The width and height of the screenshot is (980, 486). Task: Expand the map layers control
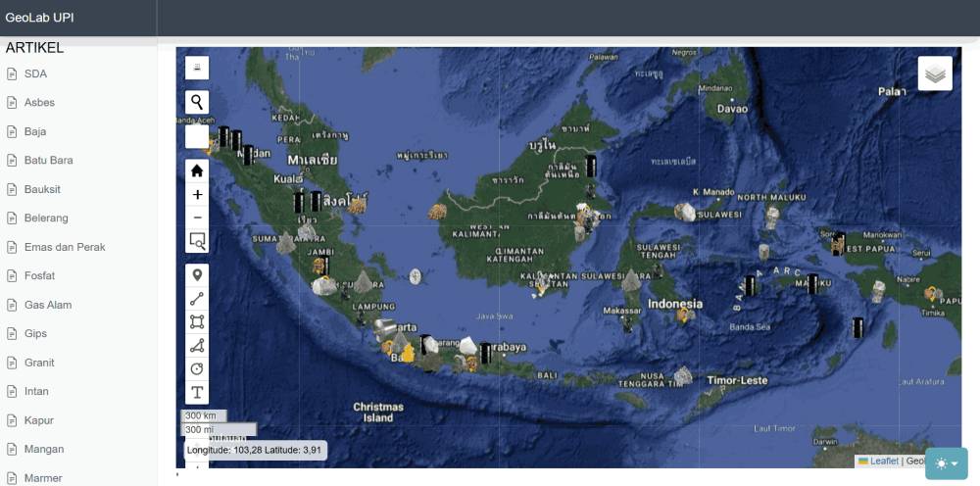pos(935,73)
